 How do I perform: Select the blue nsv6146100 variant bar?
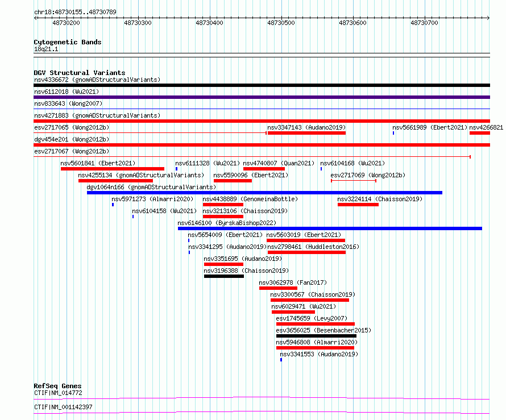[330, 228]
